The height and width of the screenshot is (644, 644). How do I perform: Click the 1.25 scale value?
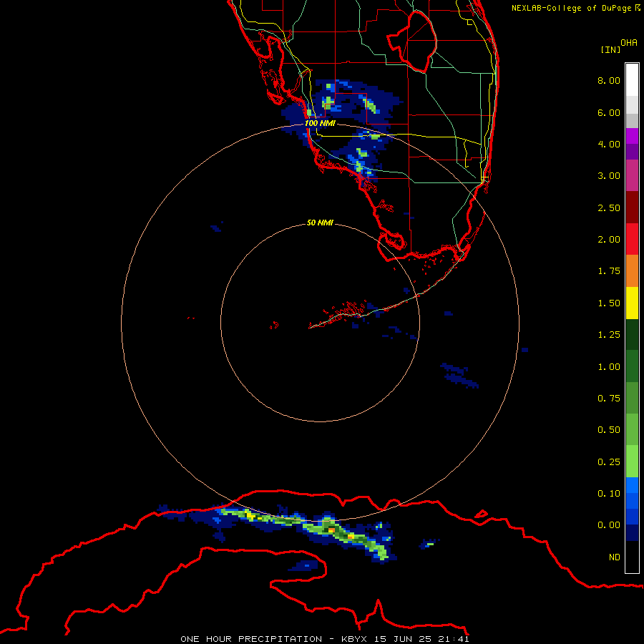click(609, 335)
